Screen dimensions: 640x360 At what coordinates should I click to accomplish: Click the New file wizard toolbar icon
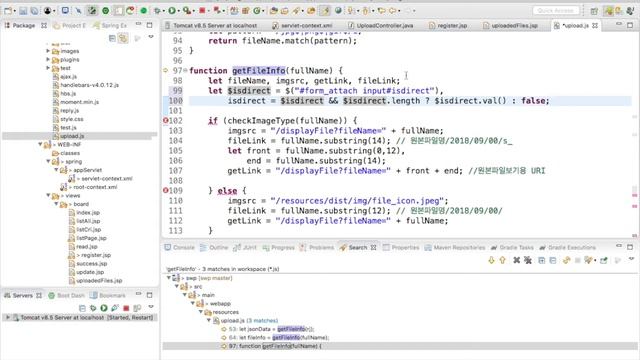coord(8,11)
